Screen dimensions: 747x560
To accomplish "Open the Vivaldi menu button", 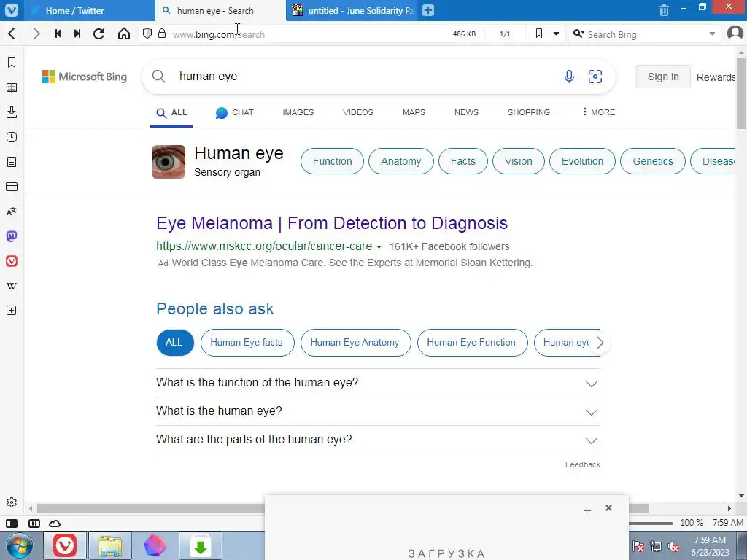I will click(12, 10).
